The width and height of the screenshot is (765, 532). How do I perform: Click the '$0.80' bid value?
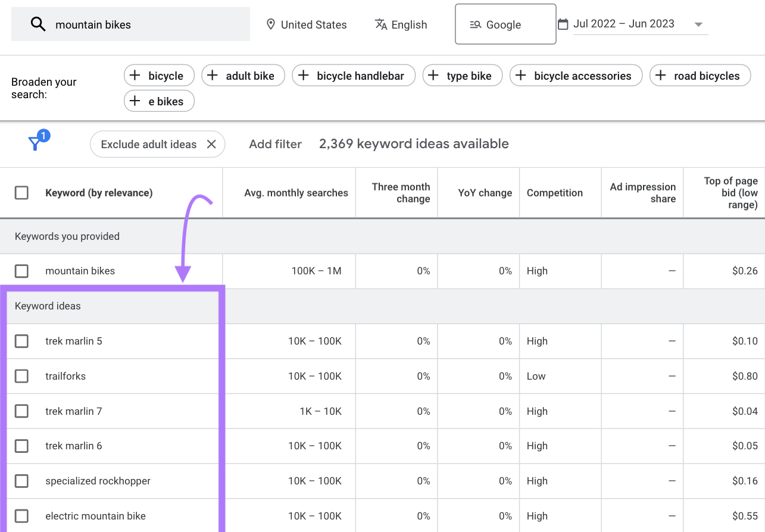[745, 376]
